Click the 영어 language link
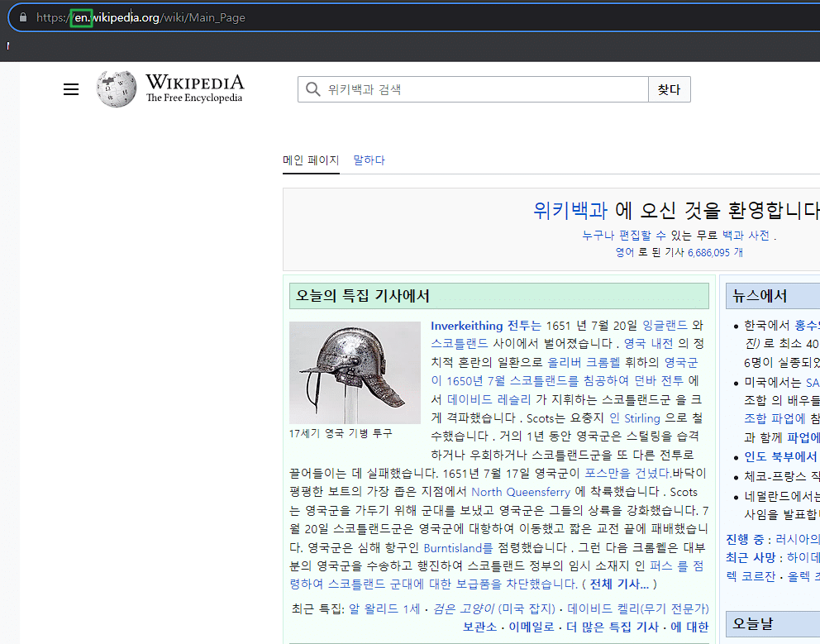 pyautogui.click(x=624, y=252)
